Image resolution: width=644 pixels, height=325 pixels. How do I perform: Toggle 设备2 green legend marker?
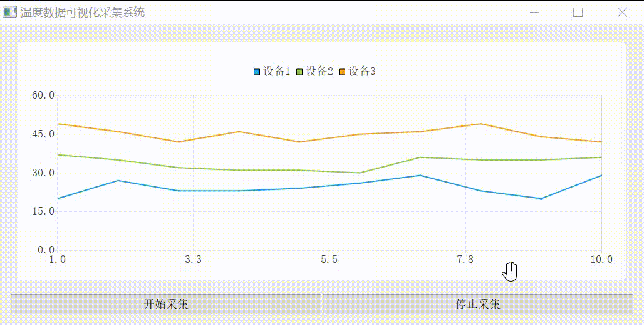[x=300, y=72]
